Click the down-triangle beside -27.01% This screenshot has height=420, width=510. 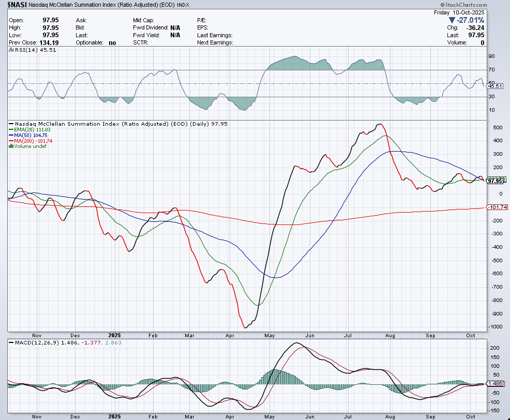coord(452,20)
